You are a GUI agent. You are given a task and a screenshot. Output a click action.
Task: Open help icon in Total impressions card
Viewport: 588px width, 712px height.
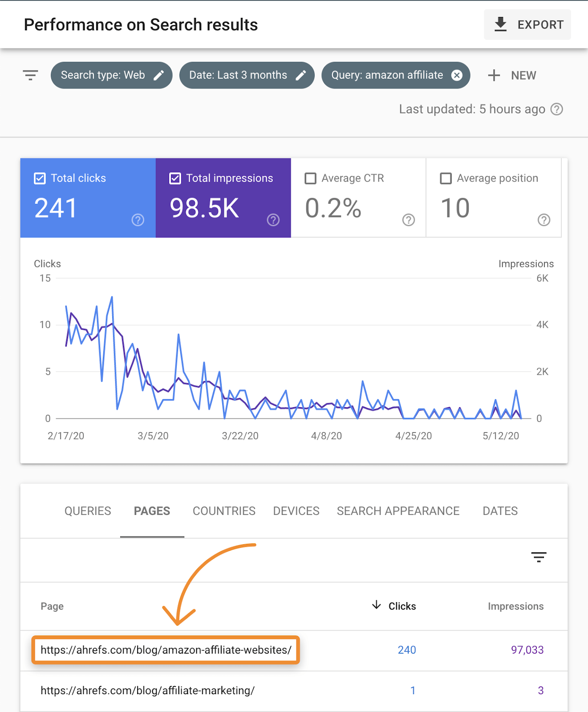pyautogui.click(x=273, y=220)
